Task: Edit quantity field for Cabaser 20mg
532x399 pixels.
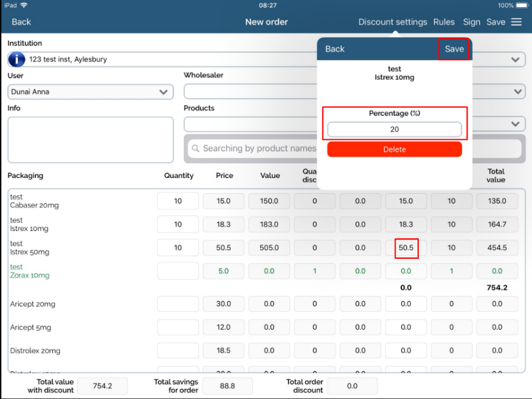Action: point(178,201)
